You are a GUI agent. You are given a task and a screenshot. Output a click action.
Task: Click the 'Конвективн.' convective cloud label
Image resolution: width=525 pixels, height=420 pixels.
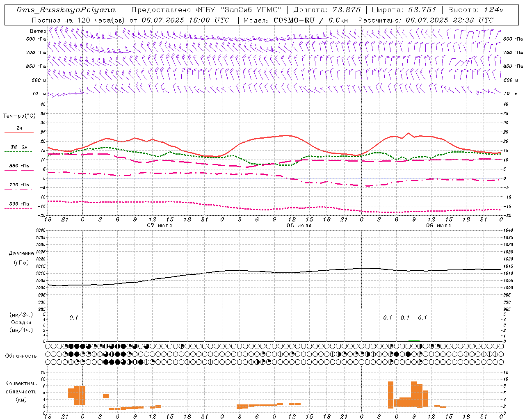(x=21, y=383)
